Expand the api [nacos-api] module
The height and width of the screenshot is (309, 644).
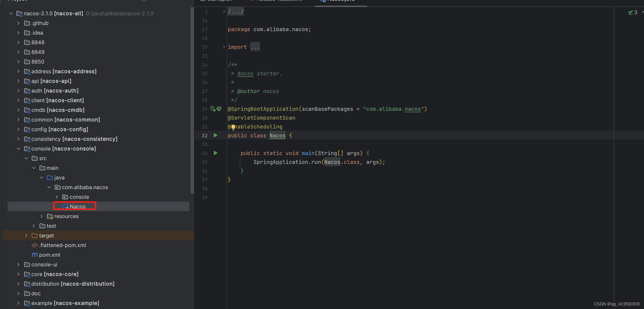[x=19, y=81]
